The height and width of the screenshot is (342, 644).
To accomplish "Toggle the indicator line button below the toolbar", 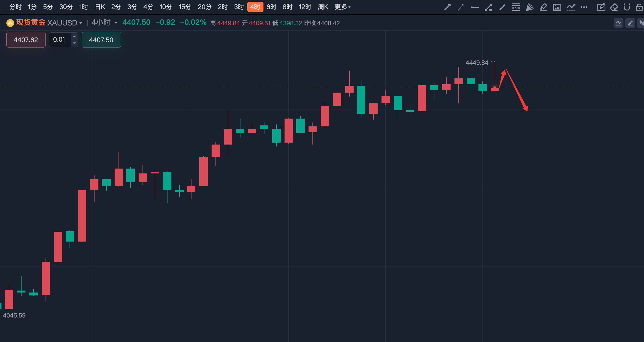I will coord(619,23).
